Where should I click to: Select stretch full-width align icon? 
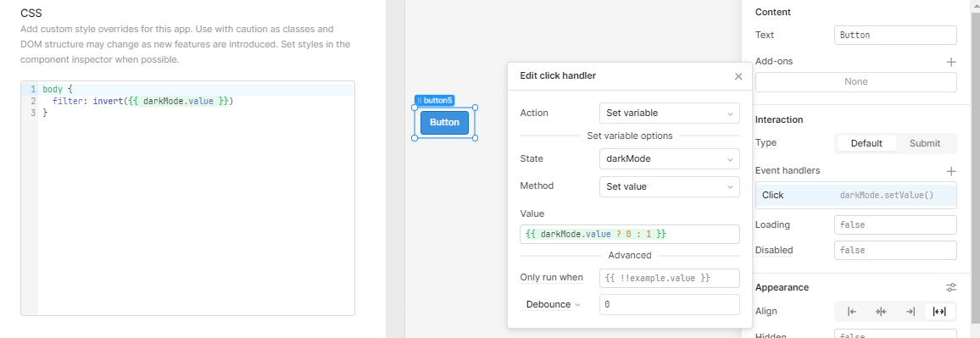938,311
